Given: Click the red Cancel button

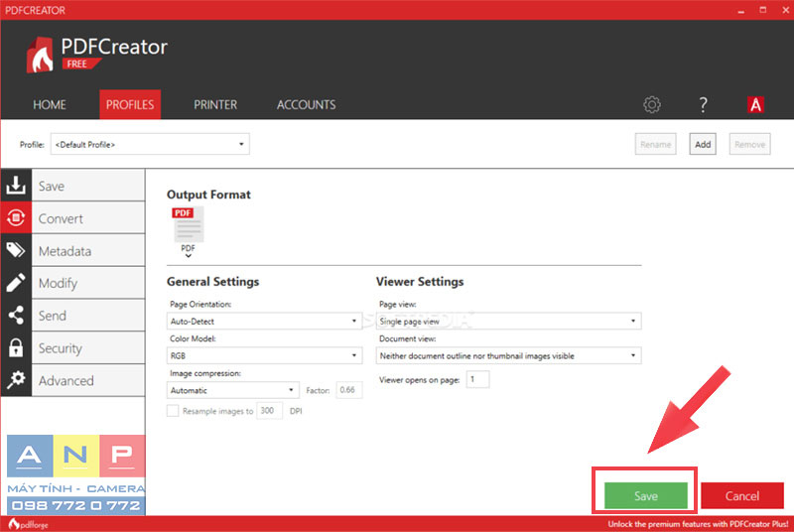Looking at the screenshot, I should coord(741,495).
